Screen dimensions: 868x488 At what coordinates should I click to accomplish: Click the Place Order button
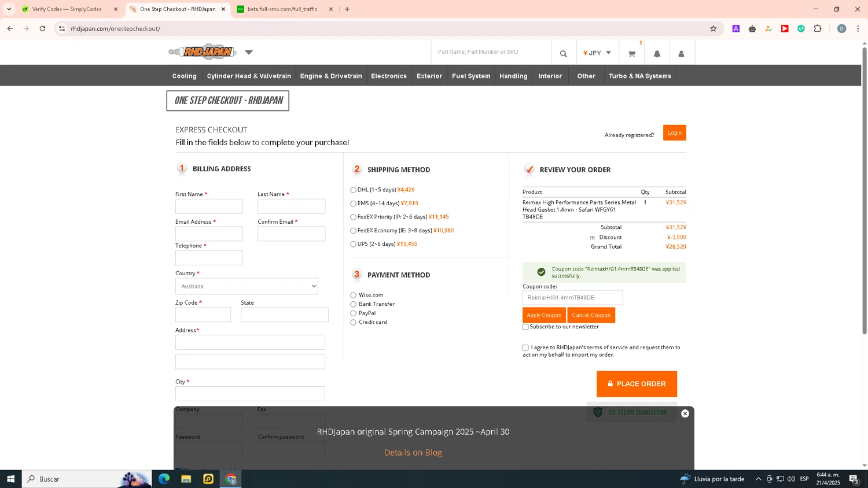pyautogui.click(x=637, y=384)
